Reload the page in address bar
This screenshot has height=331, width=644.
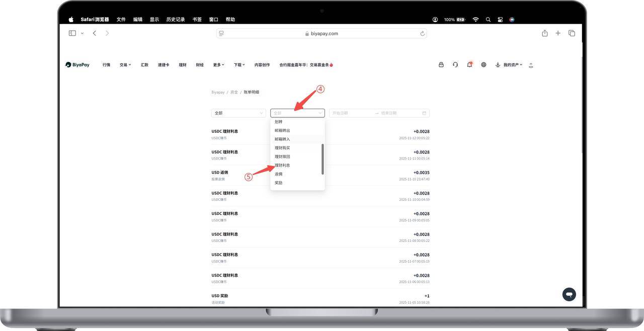click(x=422, y=34)
